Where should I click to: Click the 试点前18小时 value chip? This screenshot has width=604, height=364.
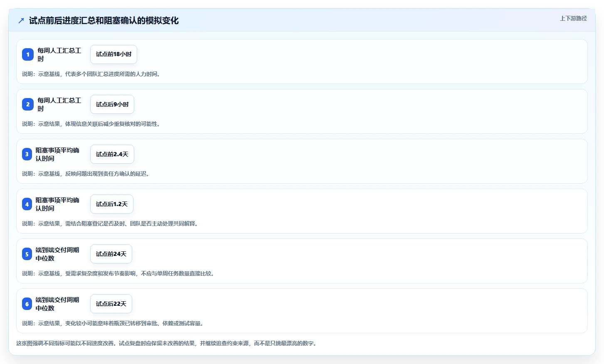(113, 54)
